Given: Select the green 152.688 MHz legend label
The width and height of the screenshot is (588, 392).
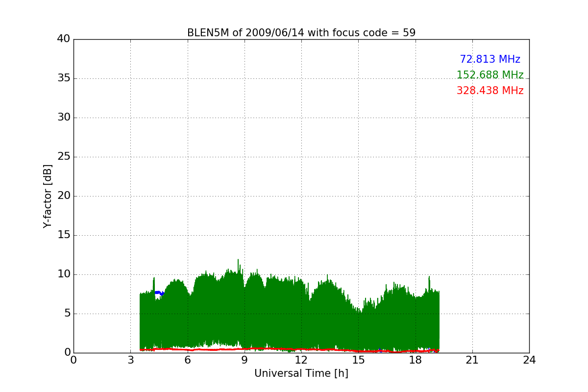Looking at the screenshot, I should [x=490, y=75].
